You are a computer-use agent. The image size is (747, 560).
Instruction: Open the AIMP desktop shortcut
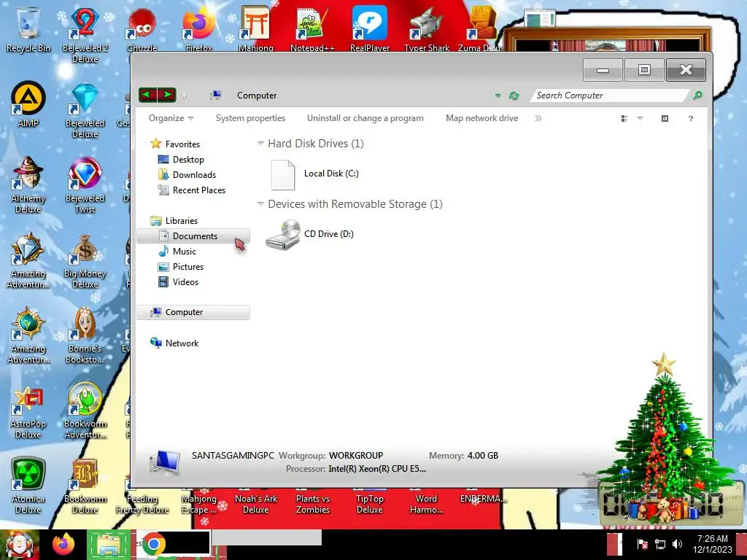tap(28, 105)
